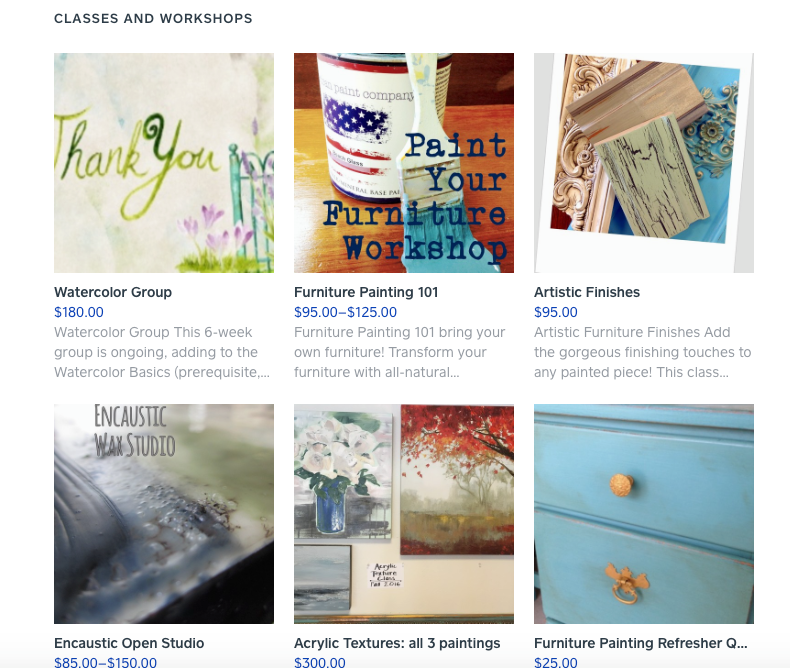Click the $95.00 Artistic Finishes price

556,312
